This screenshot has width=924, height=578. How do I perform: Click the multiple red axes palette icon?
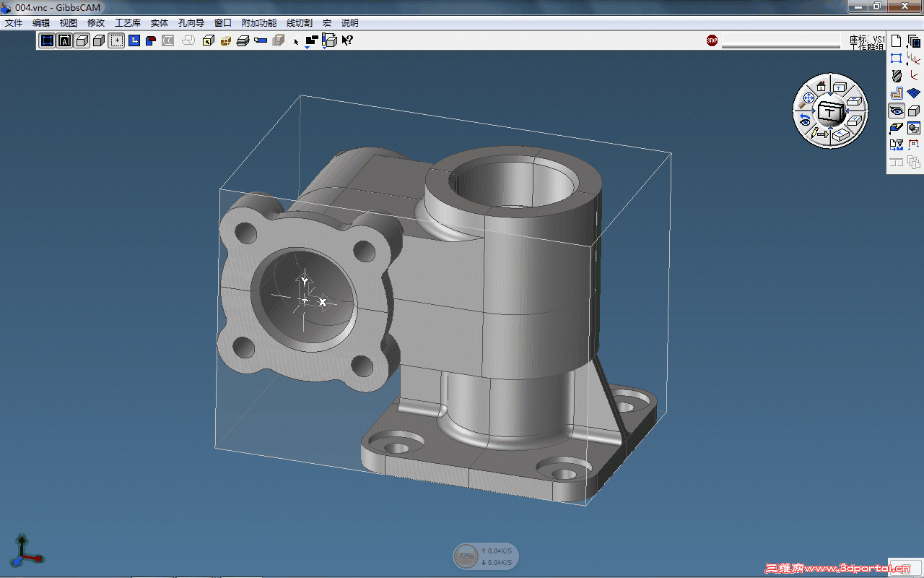click(914, 59)
